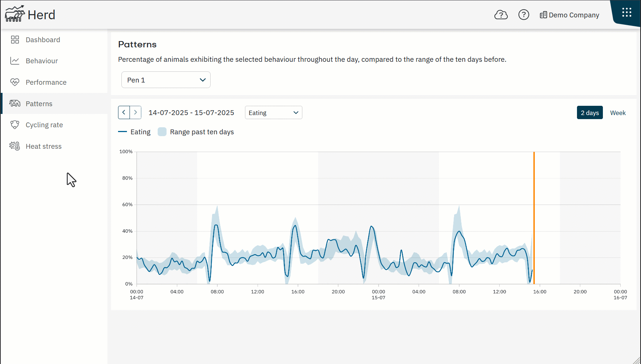Click the Eating dropdown chevron arrow
Image resolution: width=641 pixels, height=364 pixels.
(296, 113)
